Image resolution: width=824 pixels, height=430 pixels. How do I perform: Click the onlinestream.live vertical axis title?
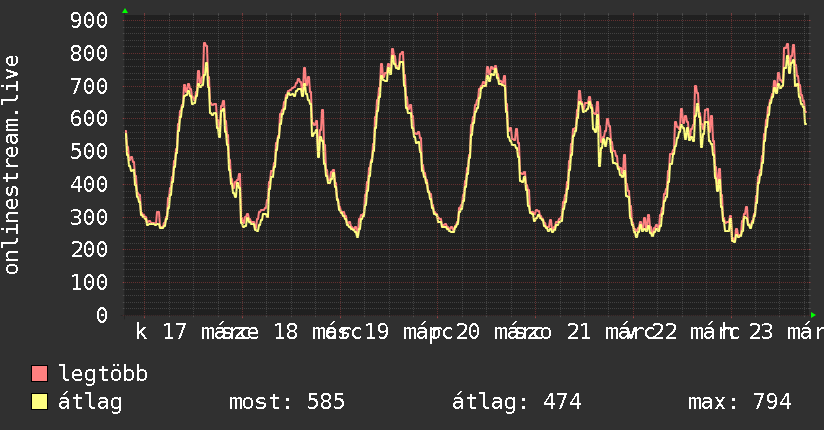[11, 165]
